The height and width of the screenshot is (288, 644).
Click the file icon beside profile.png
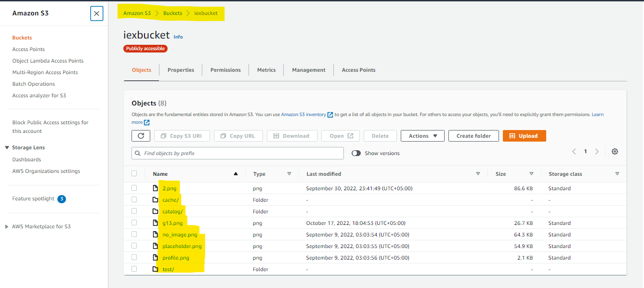coord(155,258)
